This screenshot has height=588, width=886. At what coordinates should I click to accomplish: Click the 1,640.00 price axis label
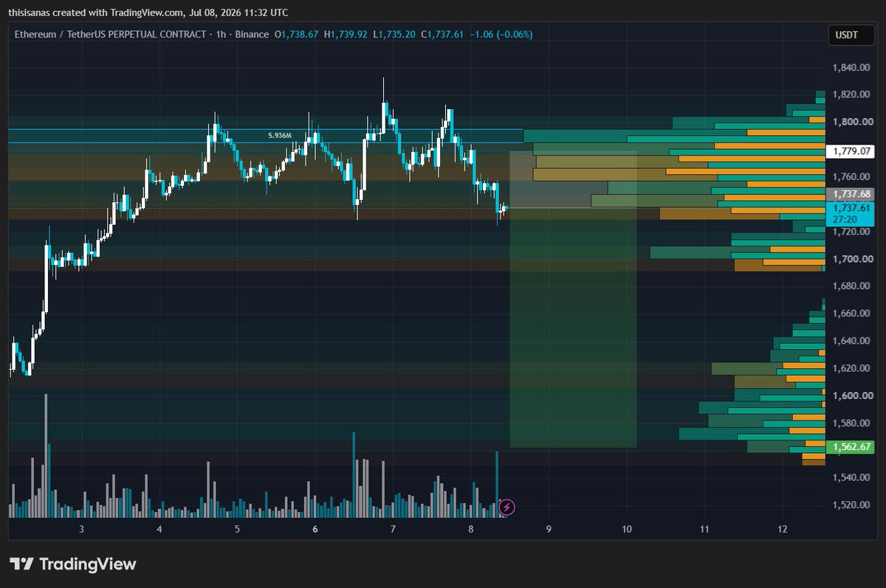[x=853, y=341]
